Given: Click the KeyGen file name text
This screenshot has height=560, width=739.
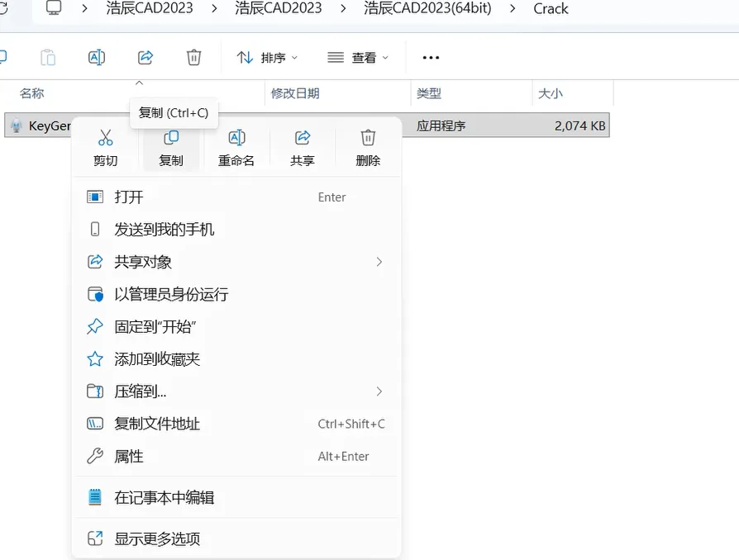Looking at the screenshot, I should pyautogui.click(x=50, y=126).
